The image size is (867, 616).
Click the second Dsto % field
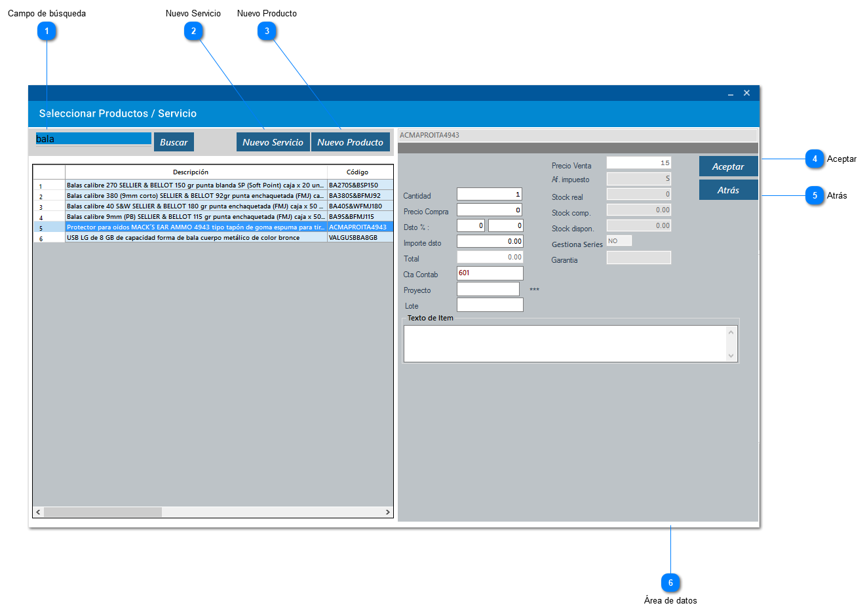506,225
